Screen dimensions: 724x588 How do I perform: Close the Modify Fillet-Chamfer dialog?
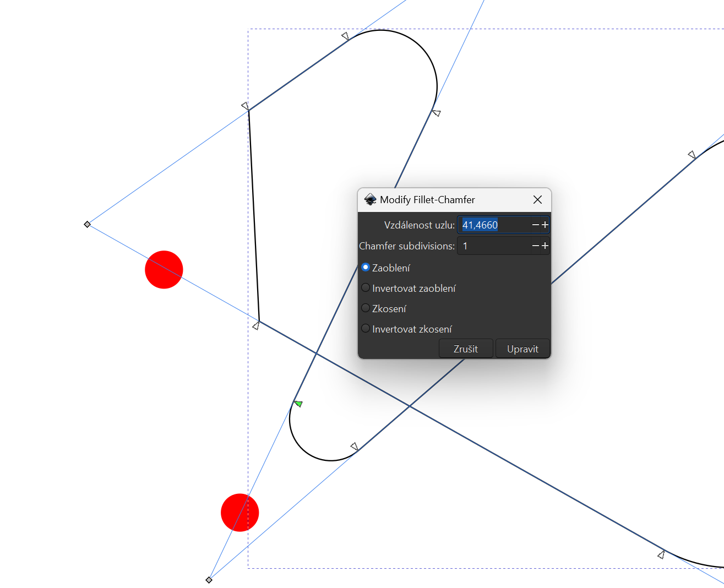click(x=537, y=200)
